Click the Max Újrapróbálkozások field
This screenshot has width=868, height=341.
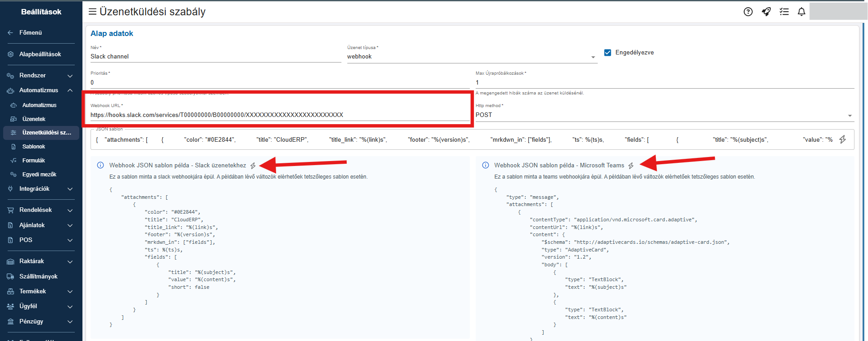point(665,83)
